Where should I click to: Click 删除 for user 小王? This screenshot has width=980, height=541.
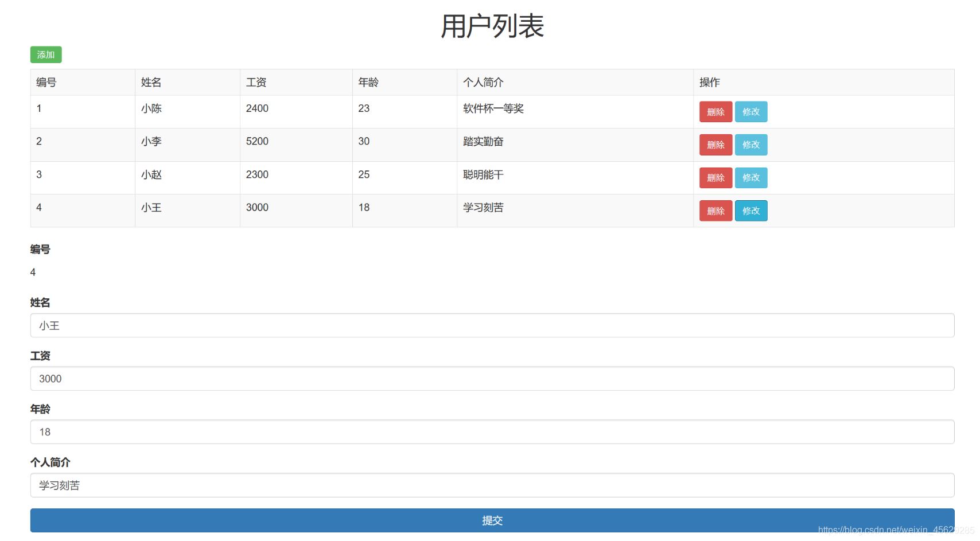coord(715,211)
